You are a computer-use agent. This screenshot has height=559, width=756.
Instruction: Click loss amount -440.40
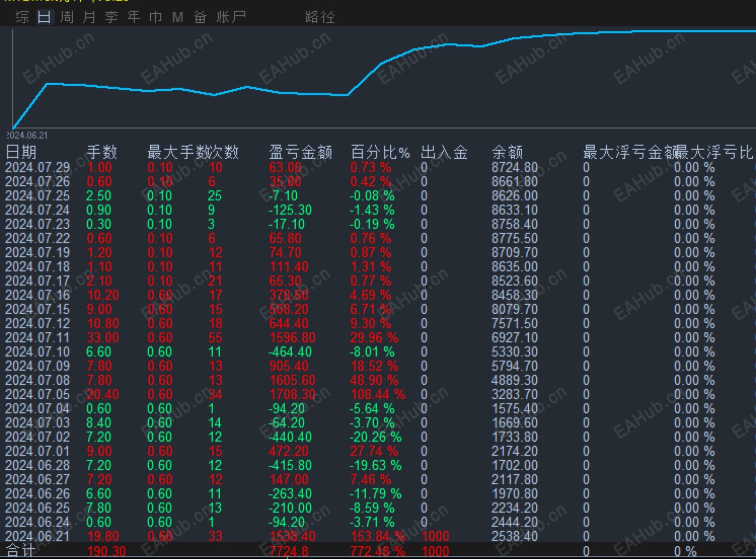point(290,437)
